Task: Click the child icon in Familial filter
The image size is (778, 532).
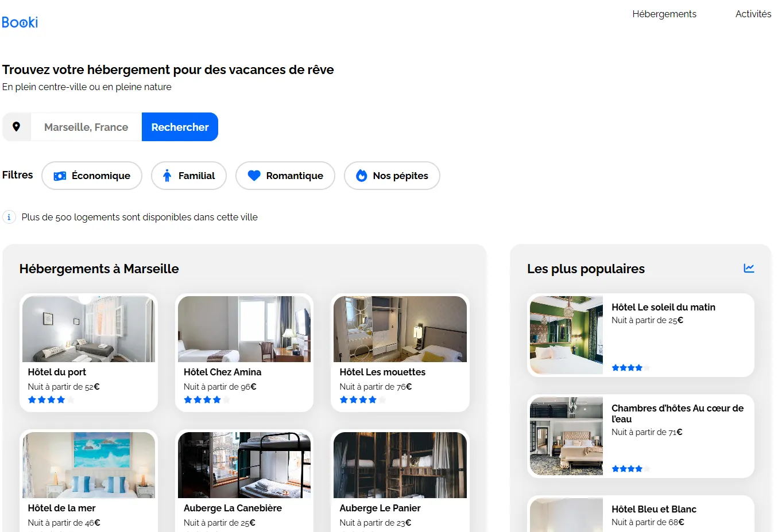Action: pyautogui.click(x=167, y=176)
